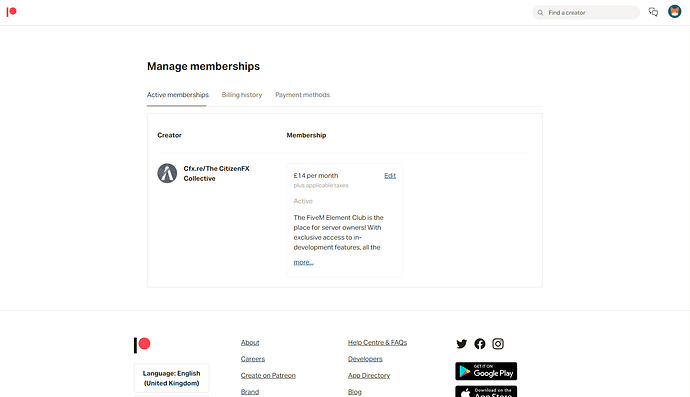Open the user profile avatar menu

674,11
